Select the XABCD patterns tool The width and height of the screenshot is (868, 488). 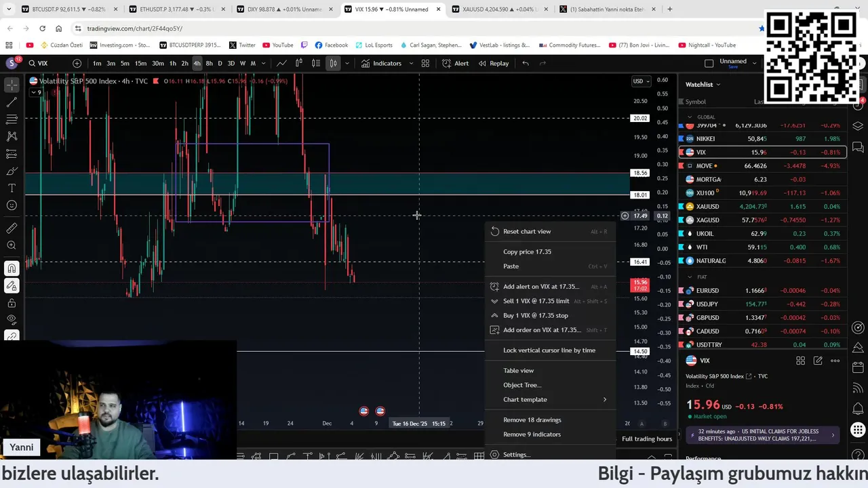tap(12, 136)
